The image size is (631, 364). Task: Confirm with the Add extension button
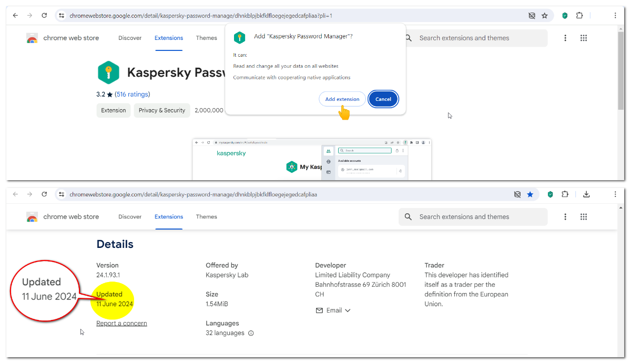(x=342, y=99)
